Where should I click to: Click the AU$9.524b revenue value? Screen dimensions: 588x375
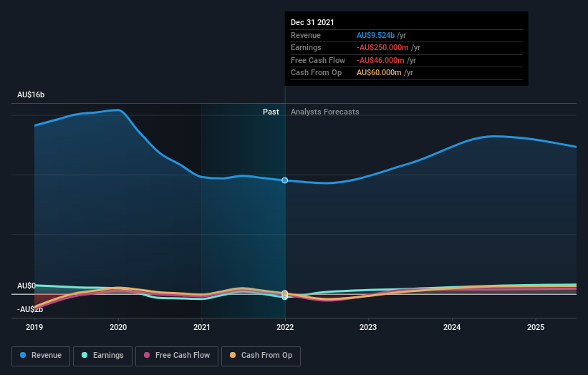[x=375, y=35]
